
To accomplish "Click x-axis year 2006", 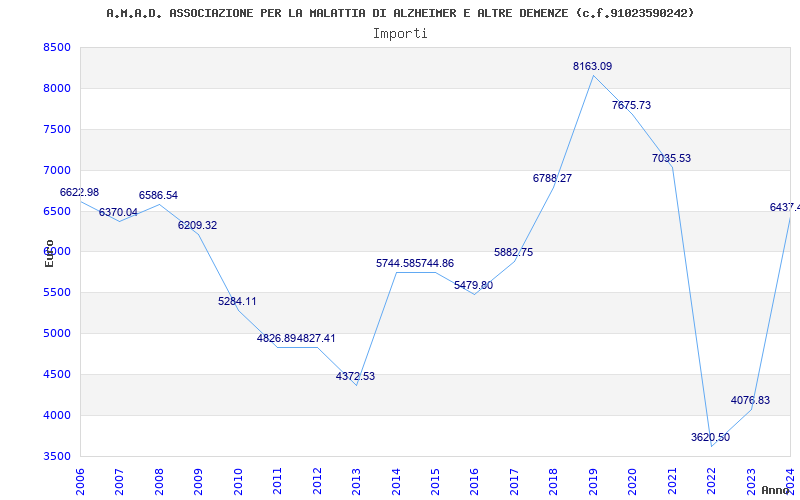I will tap(80, 482).
